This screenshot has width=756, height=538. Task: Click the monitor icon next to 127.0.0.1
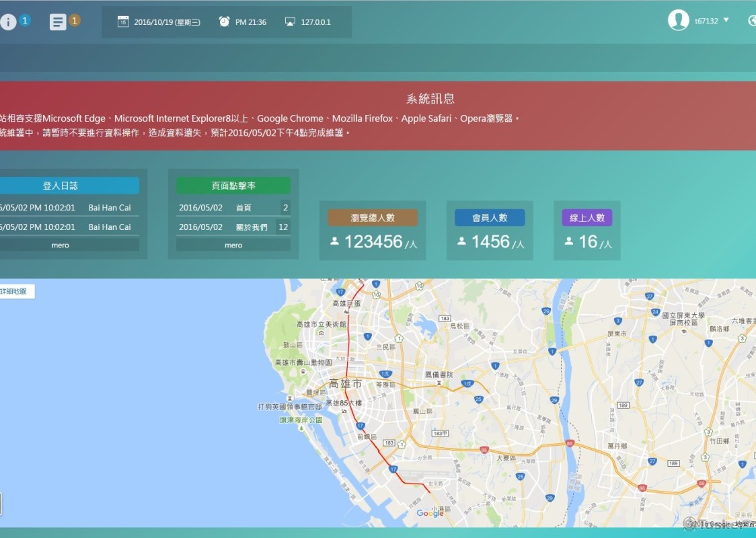click(291, 21)
